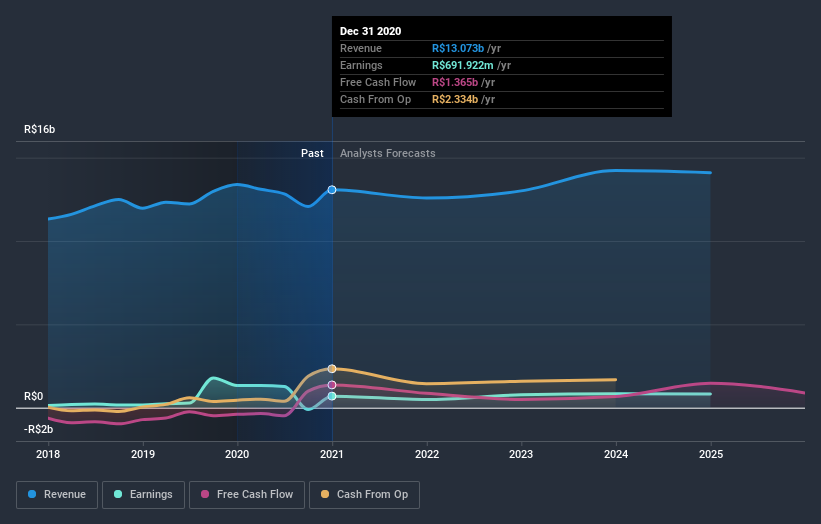Click the R$691.922m earnings value
821x524 pixels.
[462, 65]
